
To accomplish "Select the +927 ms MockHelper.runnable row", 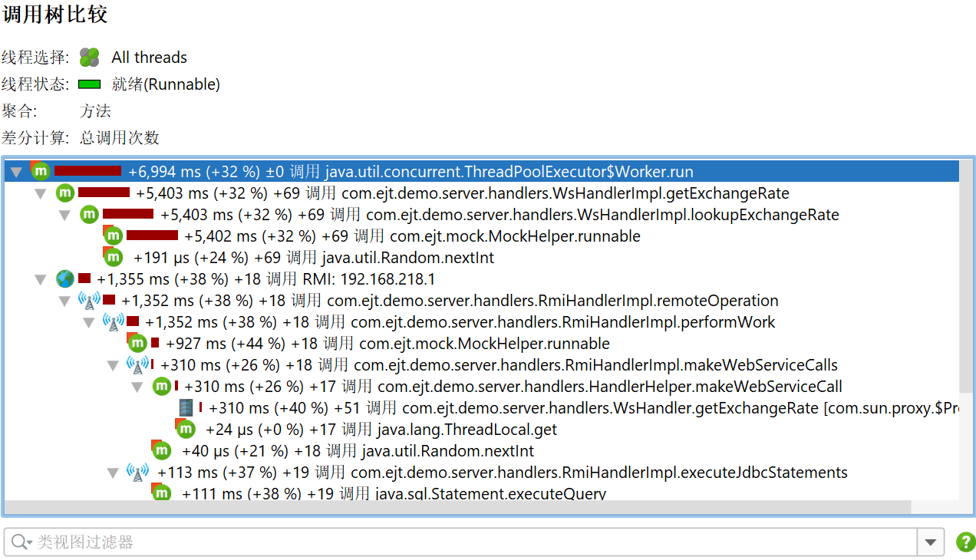I will coord(387,343).
